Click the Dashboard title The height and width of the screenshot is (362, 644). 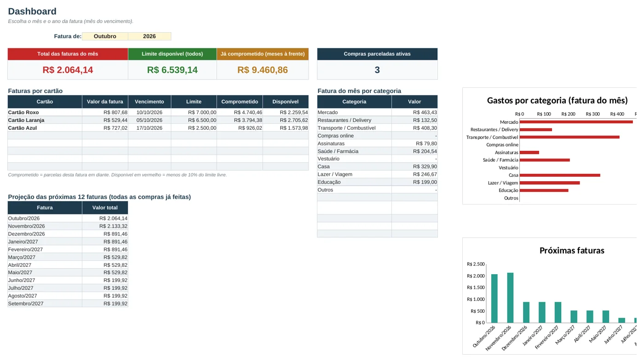(x=32, y=11)
